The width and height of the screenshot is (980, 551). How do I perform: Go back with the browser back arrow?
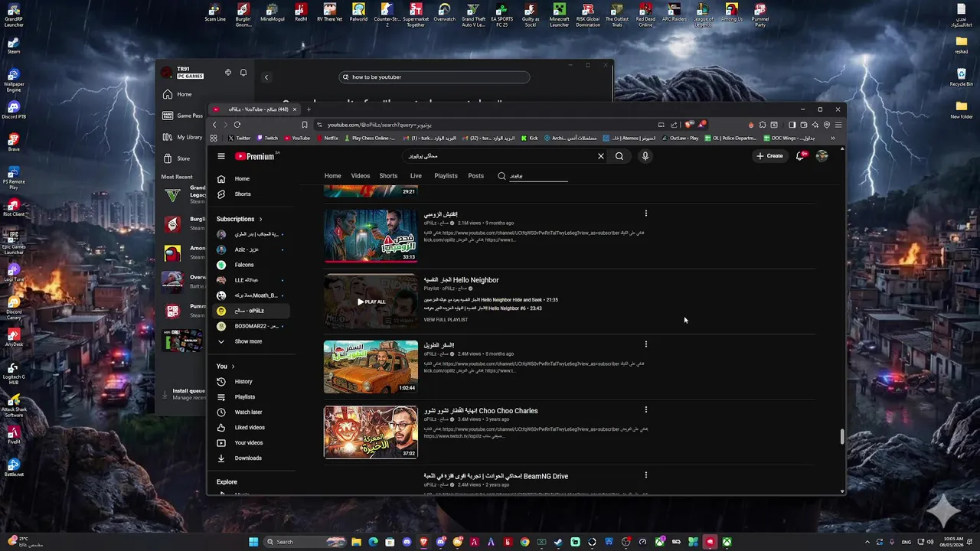point(214,125)
